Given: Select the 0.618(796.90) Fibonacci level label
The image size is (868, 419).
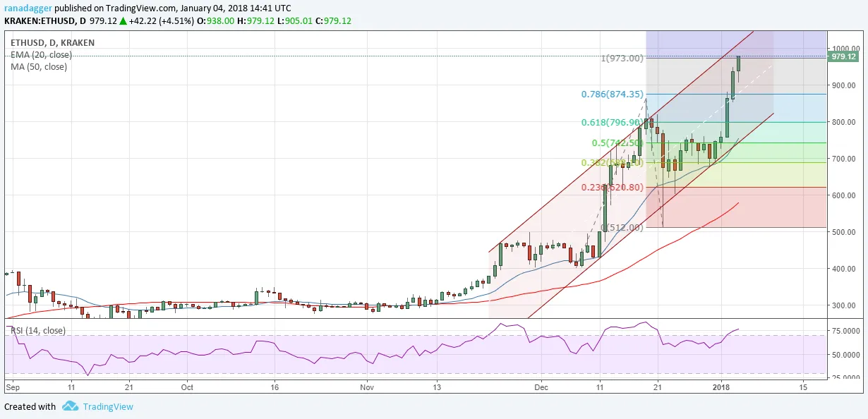Looking at the screenshot, I should [612, 122].
